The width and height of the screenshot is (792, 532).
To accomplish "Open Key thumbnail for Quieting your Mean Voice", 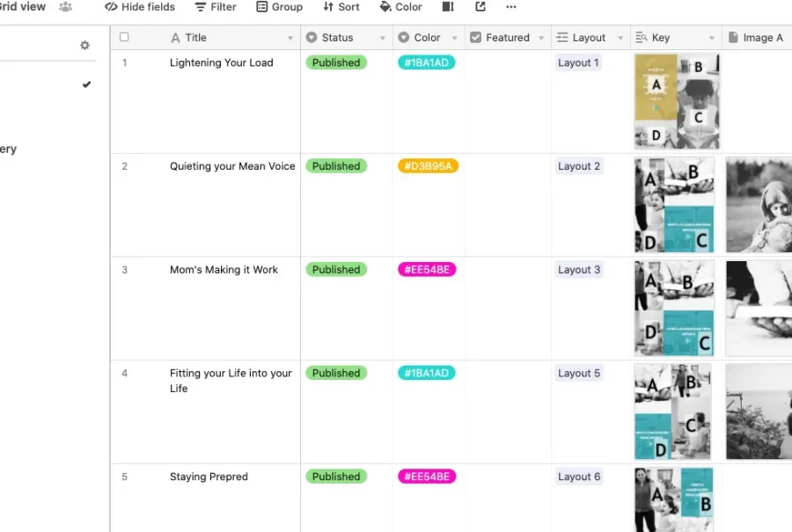I will tap(674, 205).
